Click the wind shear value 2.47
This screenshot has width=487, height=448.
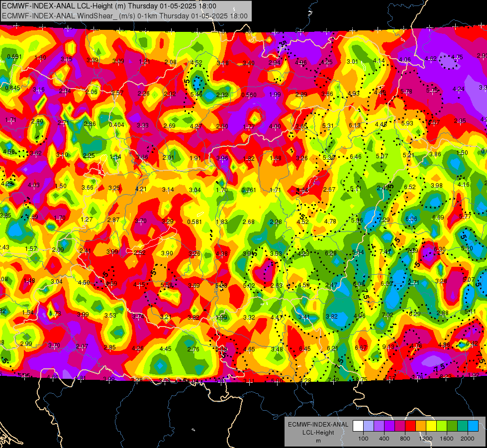point(331,285)
